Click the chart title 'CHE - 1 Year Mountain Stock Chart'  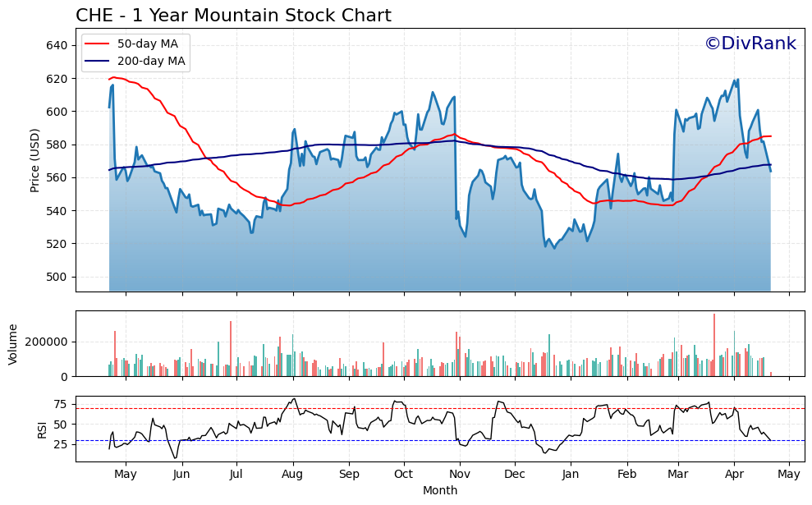pyautogui.click(x=233, y=16)
